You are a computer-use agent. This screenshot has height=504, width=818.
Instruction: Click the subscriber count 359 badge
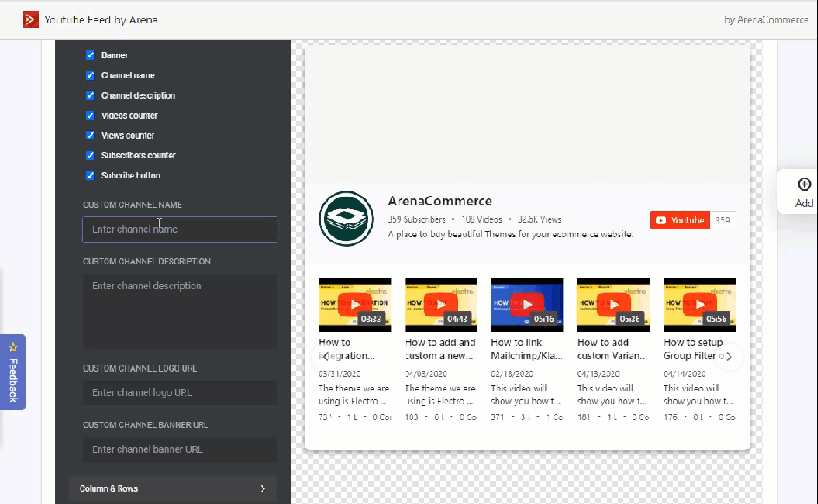click(723, 221)
